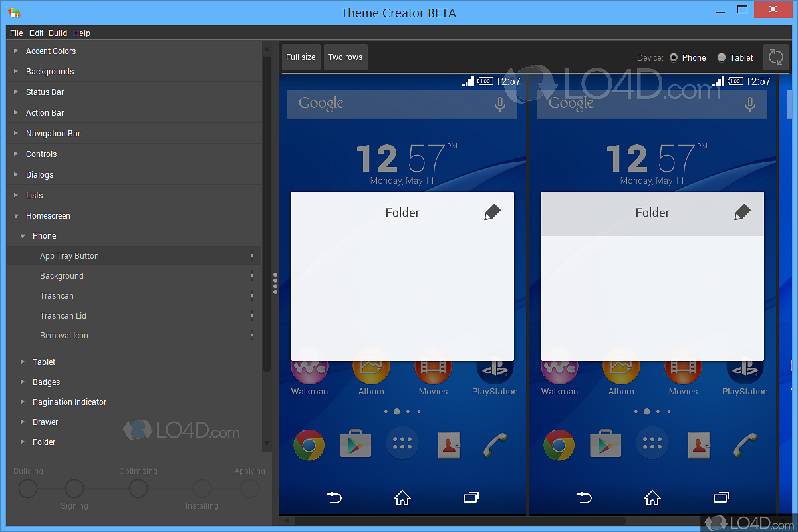Open Chrome from the preview dock
The image size is (798, 532).
tap(309, 444)
